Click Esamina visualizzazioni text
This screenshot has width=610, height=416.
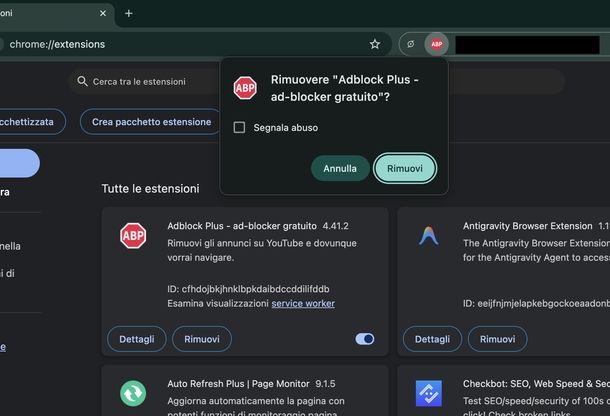218,303
